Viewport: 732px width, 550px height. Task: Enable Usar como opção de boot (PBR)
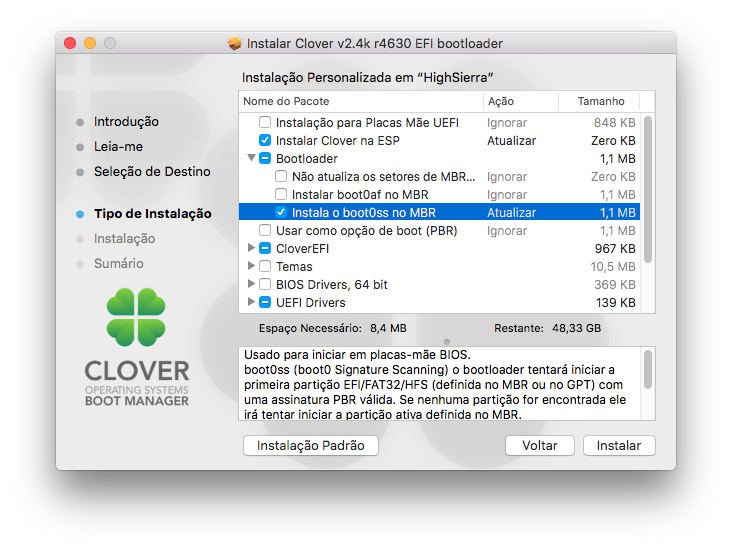click(x=265, y=231)
